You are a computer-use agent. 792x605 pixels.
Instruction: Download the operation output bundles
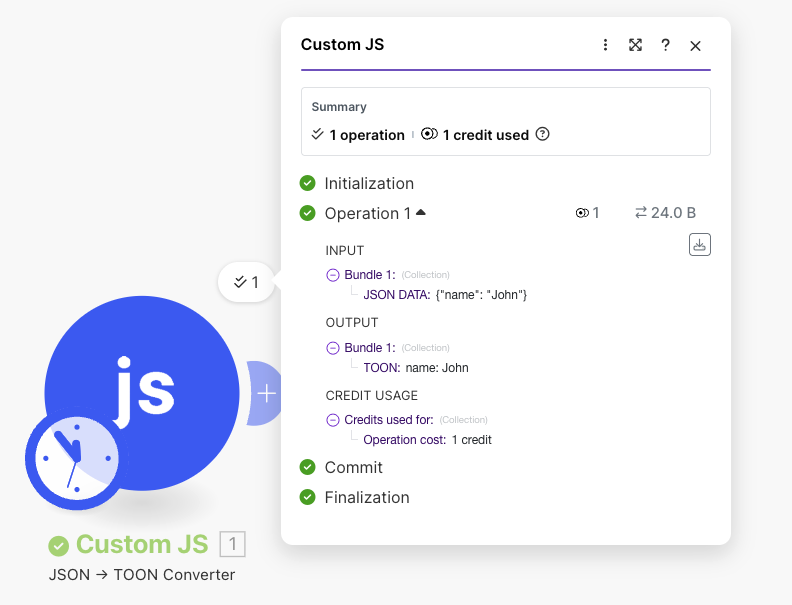point(700,244)
